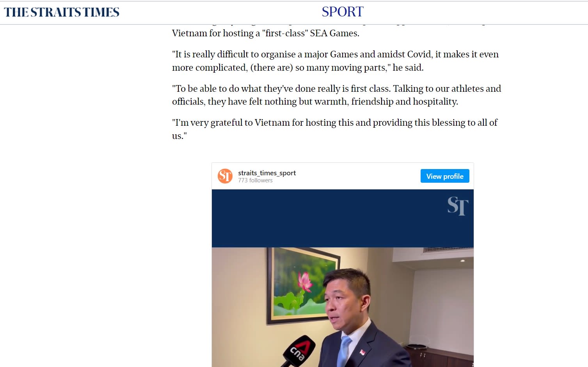
Task: Open the SPORT section heading
Action: pyautogui.click(x=343, y=12)
